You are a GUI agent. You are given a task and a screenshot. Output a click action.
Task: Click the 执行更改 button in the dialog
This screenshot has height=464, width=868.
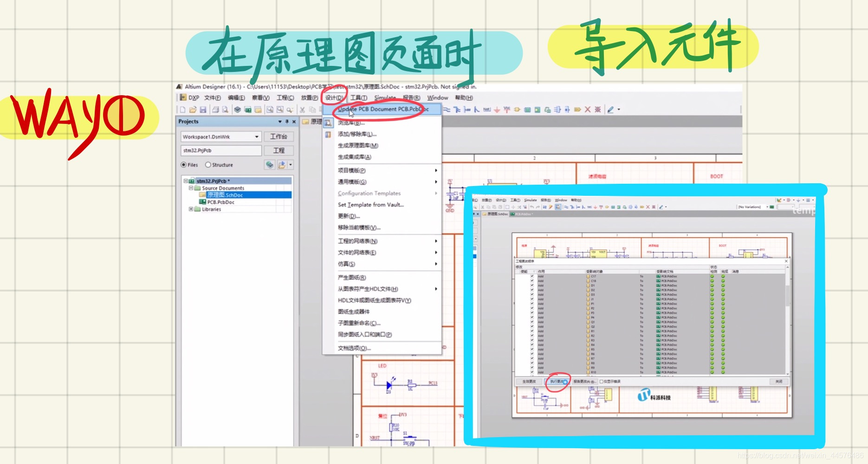557,381
